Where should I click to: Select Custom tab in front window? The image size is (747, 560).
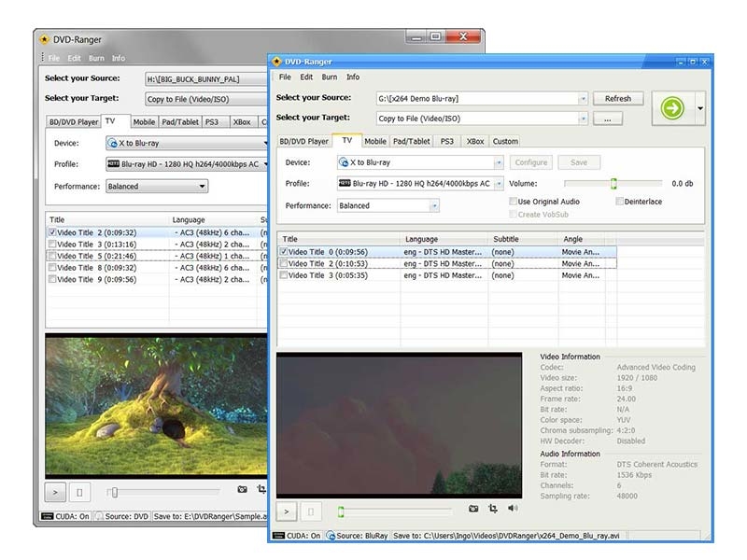point(505,142)
